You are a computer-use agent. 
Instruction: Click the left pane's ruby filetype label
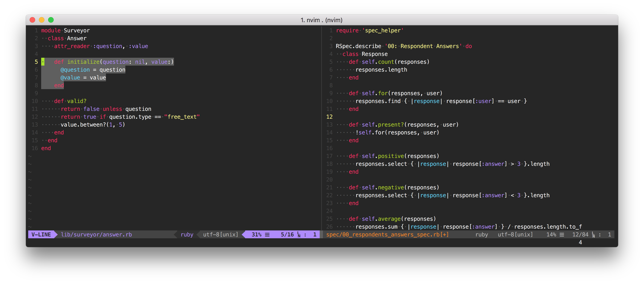tap(187, 235)
